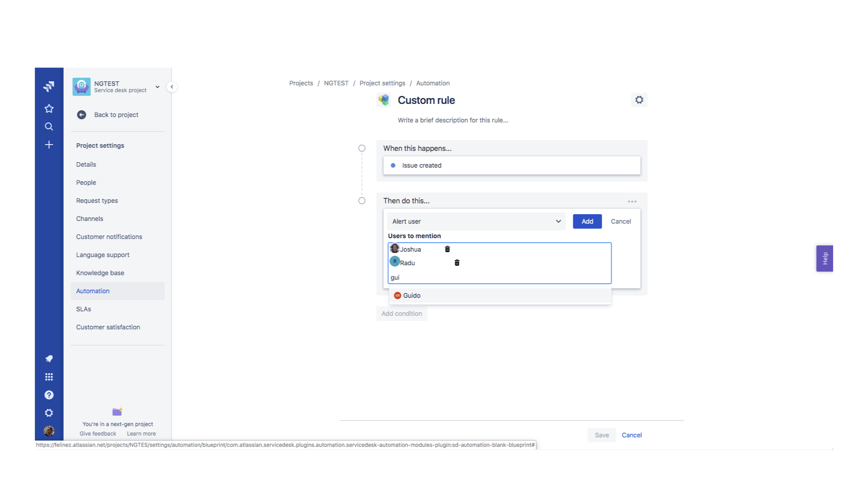The height and width of the screenshot is (488, 868).
Task: Open Customer notifications settings
Action: [x=109, y=236]
